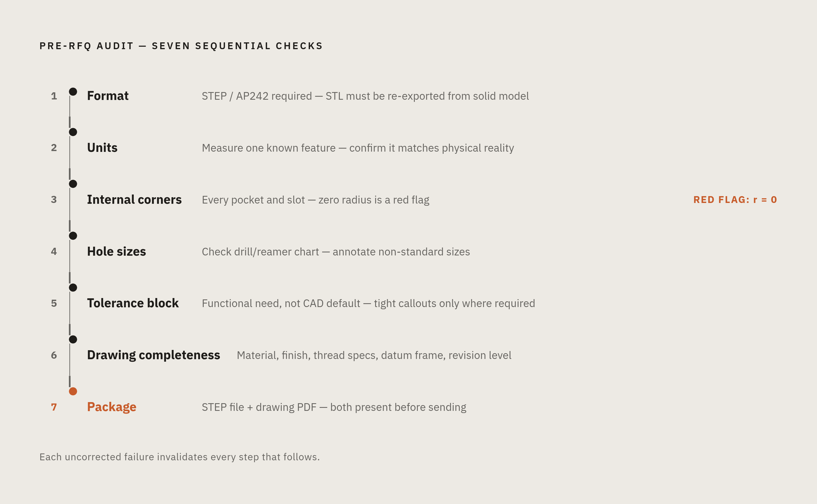
Task: Click the Tolerance block heading
Action: point(133,303)
